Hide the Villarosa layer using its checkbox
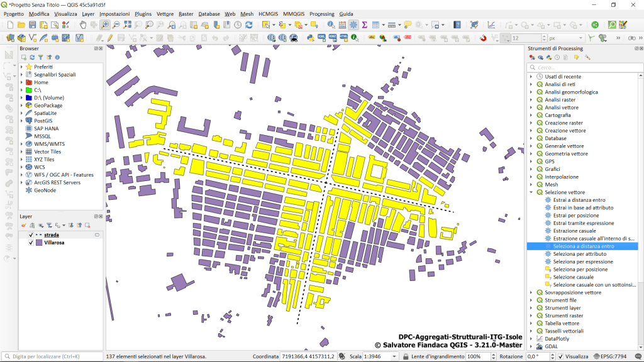Image resolution: width=644 pixels, height=362 pixels. click(x=31, y=243)
